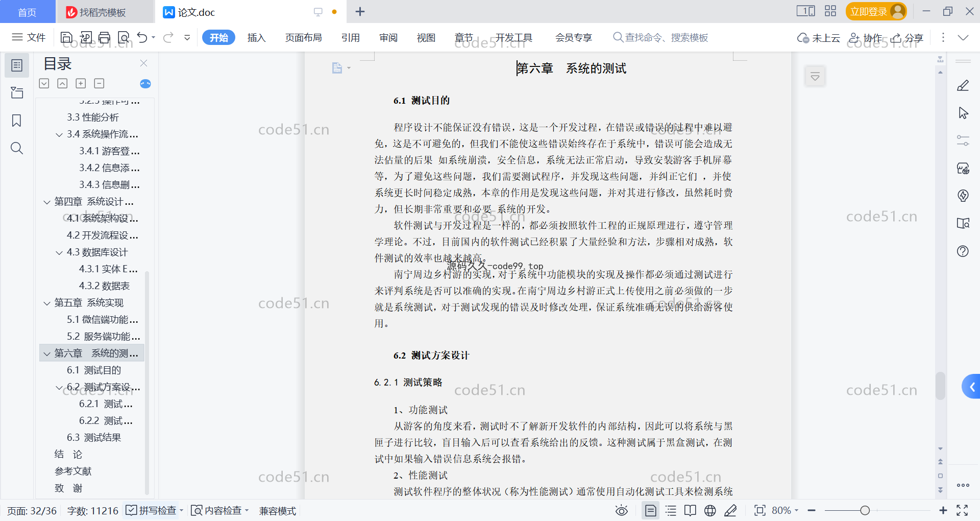Click the Redo arrow
The height and width of the screenshot is (521, 980).
click(x=168, y=37)
